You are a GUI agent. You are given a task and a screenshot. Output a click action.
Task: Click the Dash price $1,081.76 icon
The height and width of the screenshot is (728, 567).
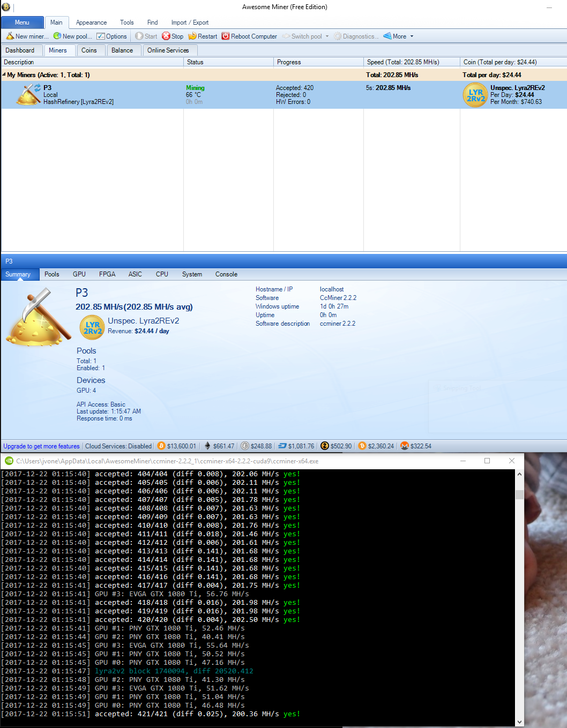(x=282, y=446)
